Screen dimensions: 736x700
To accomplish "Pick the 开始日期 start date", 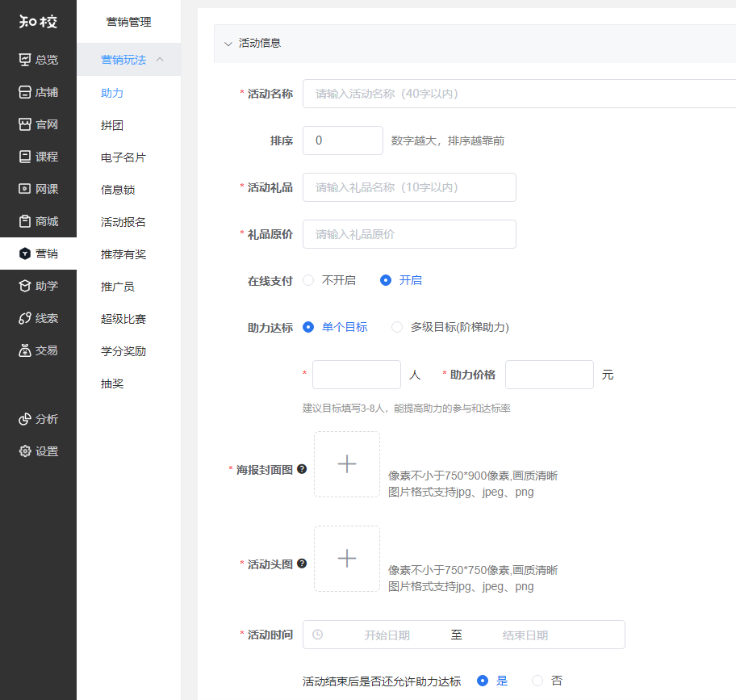I will (x=387, y=635).
